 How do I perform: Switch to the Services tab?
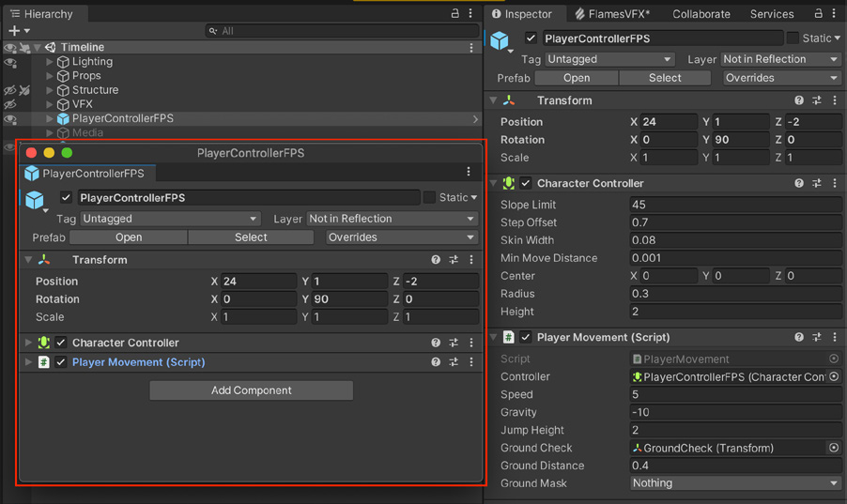pyautogui.click(x=771, y=14)
